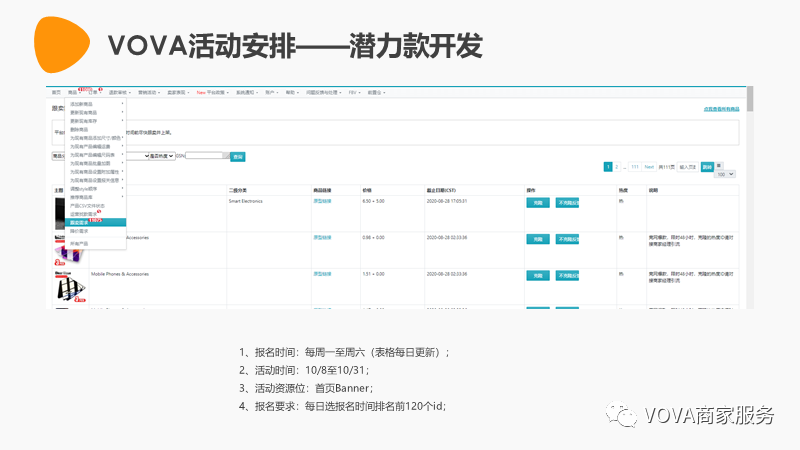Go to the Next page in pagination

point(649,167)
